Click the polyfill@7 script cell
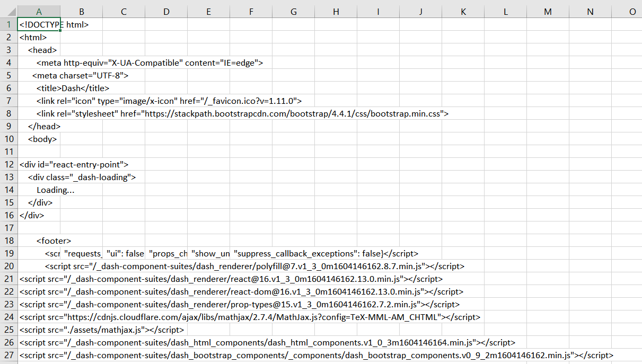The width and height of the screenshot is (642, 364). [x=39, y=266]
